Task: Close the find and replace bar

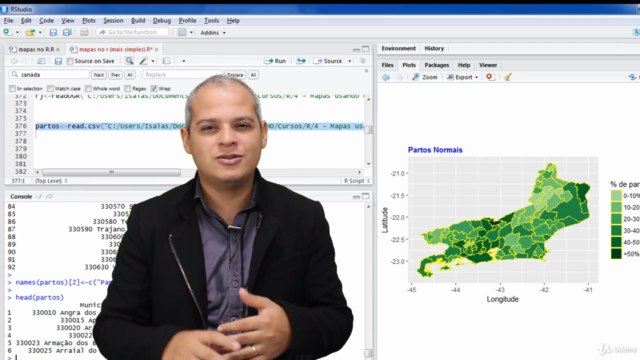Action: tap(366, 71)
